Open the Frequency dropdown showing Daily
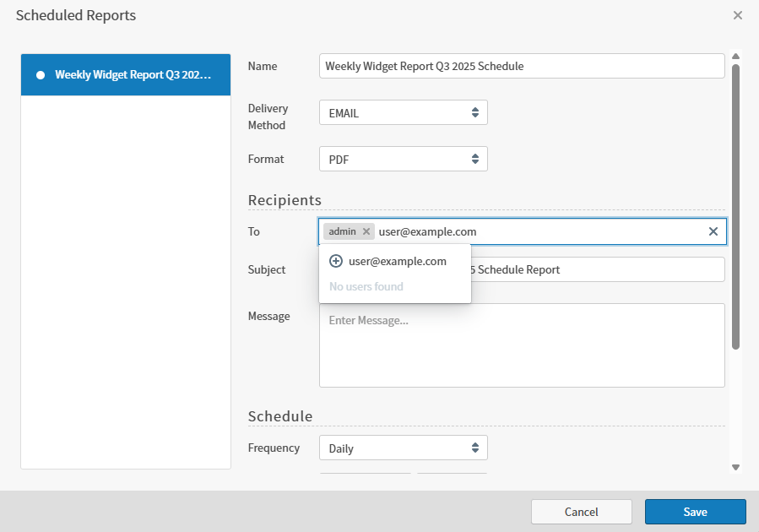 point(404,448)
